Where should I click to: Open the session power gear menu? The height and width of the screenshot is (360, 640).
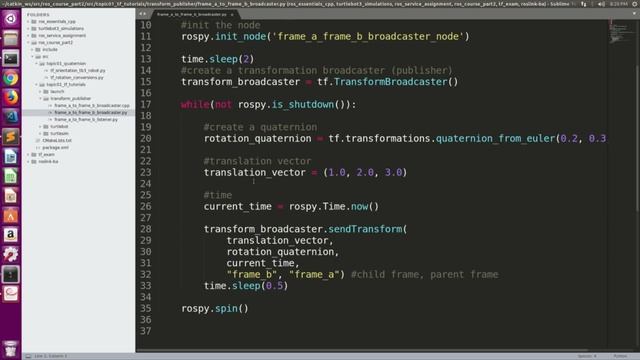coord(635,4)
